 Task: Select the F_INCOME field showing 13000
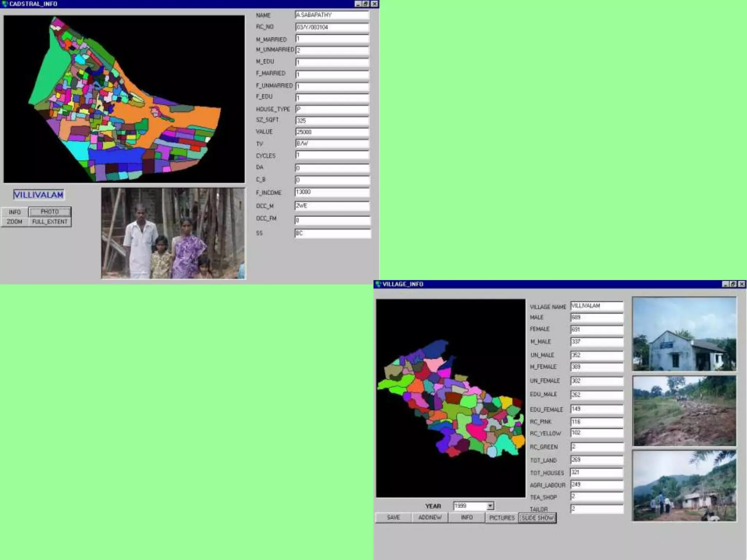332,192
